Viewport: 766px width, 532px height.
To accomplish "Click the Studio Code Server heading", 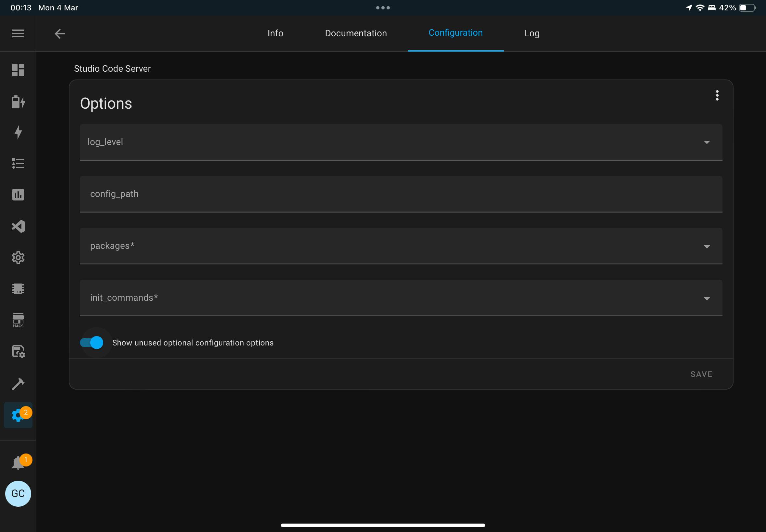I will point(112,69).
